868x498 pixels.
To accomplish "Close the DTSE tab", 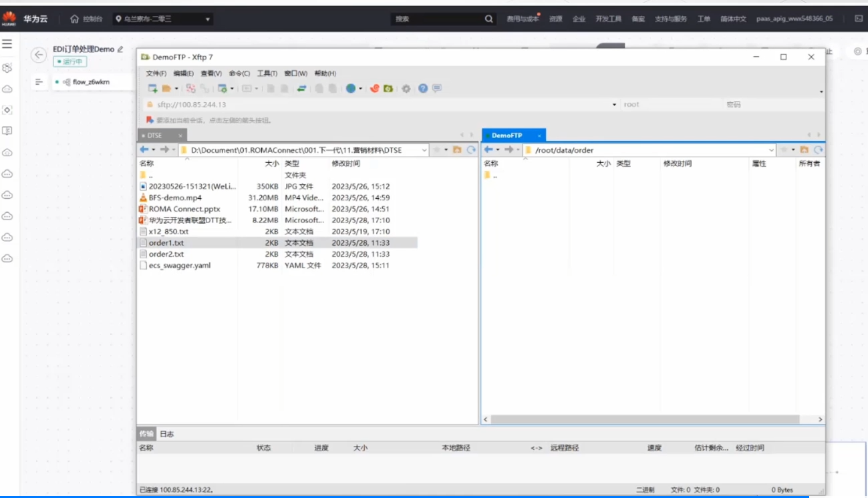I will coord(180,136).
